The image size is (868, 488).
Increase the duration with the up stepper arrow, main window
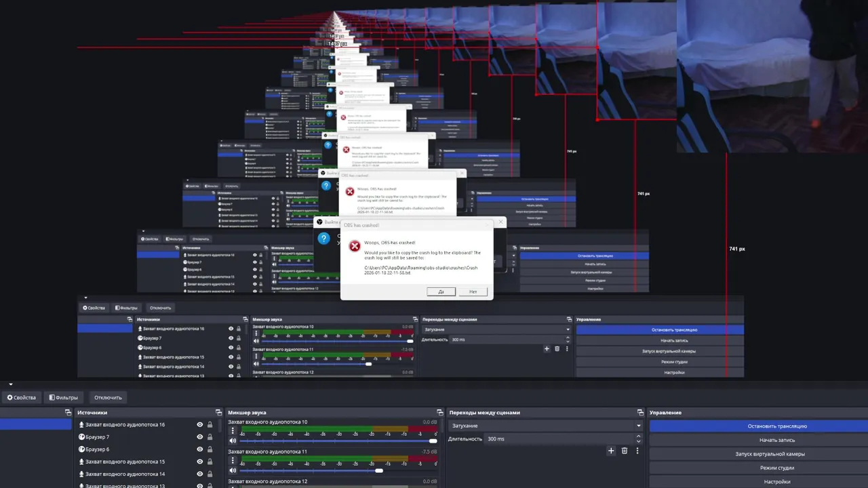[x=638, y=436]
